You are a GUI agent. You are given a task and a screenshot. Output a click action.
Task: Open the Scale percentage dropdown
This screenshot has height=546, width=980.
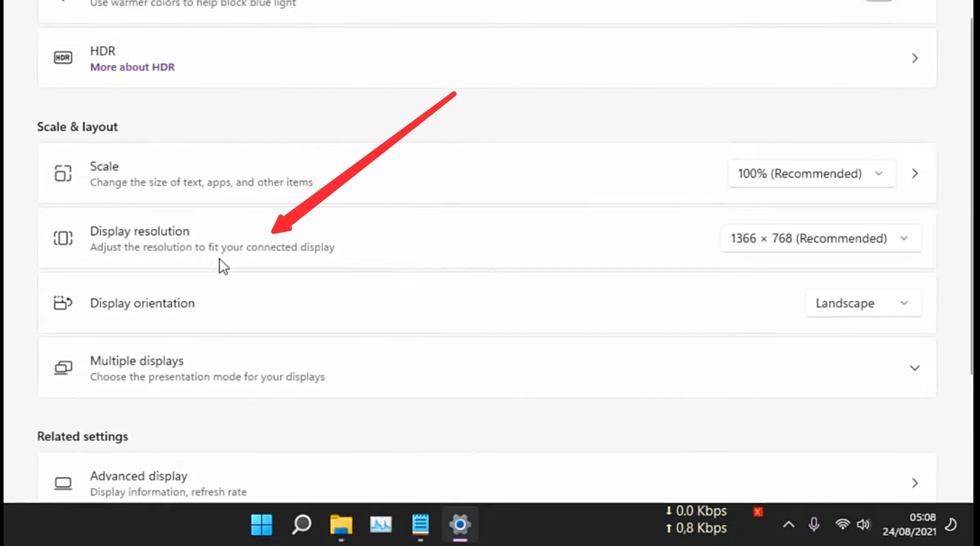pyautogui.click(x=812, y=173)
